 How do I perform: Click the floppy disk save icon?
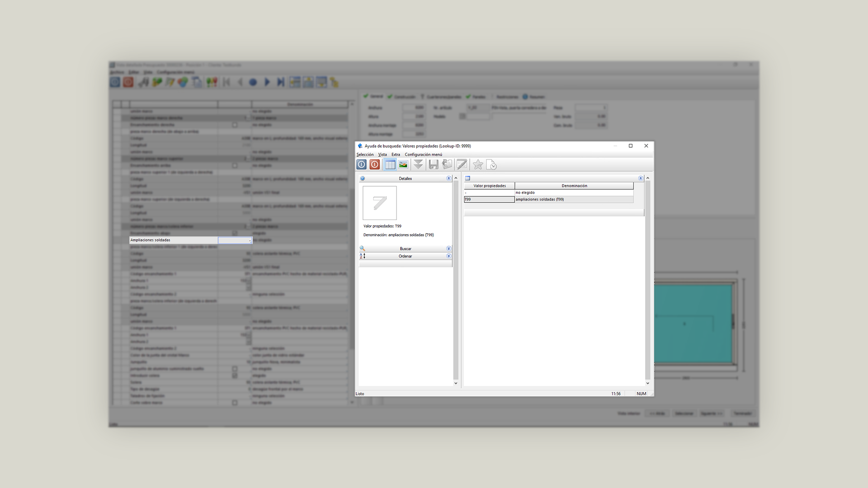coord(434,165)
